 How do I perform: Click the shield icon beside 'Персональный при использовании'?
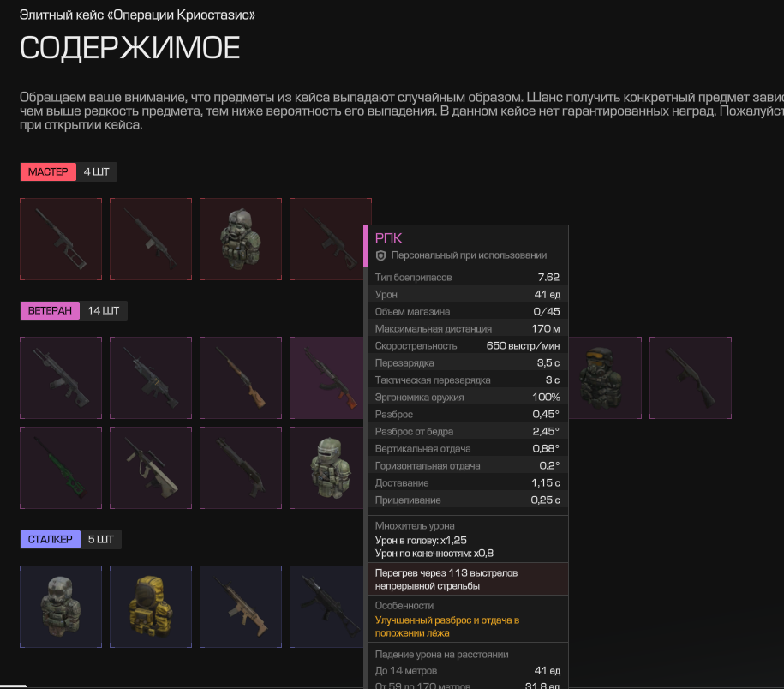tap(380, 255)
